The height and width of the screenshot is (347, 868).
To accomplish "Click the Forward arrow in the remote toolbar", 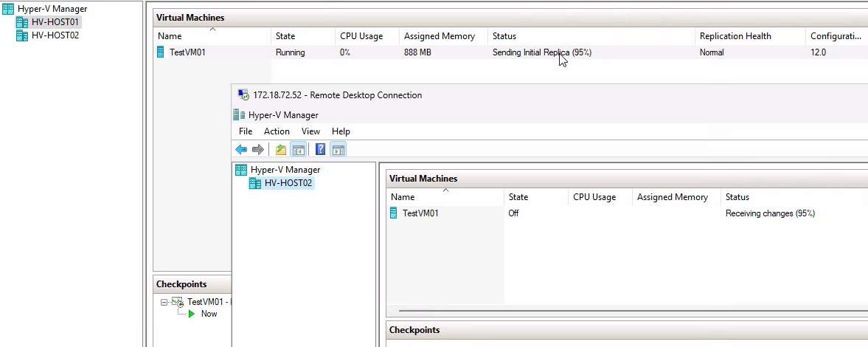I will point(258,150).
